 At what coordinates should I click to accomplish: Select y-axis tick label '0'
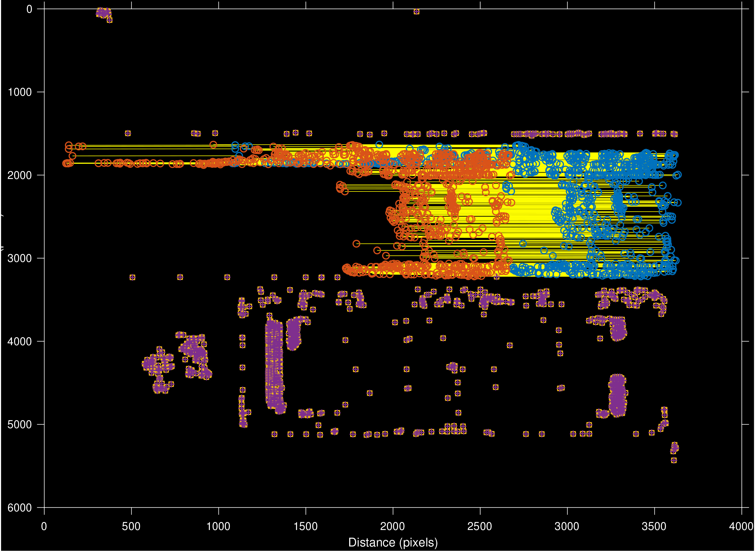click(x=29, y=9)
